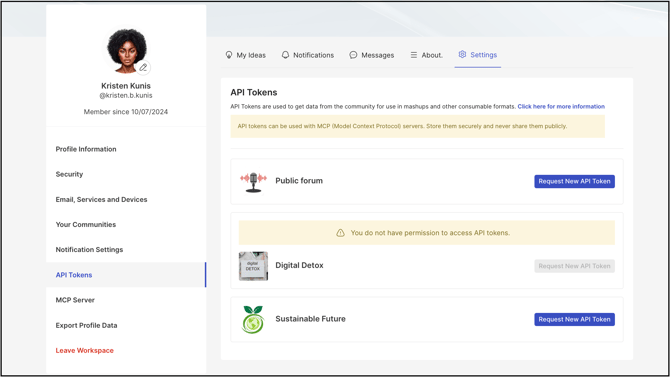
Task: Request new API token for Public forum
Action: pyautogui.click(x=574, y=181)
